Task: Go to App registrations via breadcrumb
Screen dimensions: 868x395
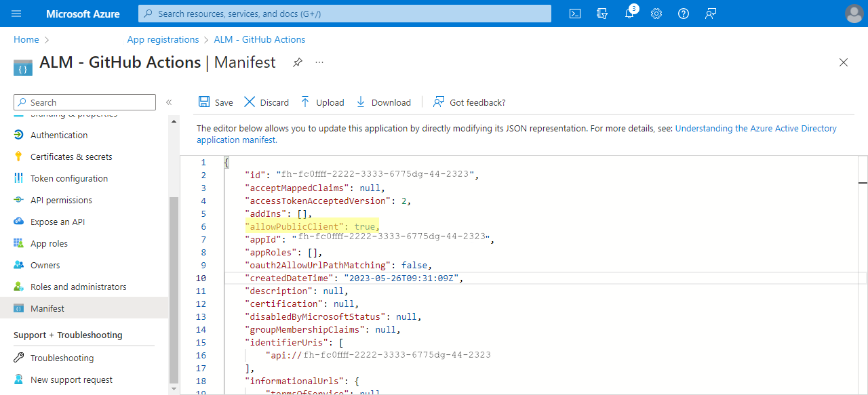Action: pyautogui.click(x=163, y=39)
